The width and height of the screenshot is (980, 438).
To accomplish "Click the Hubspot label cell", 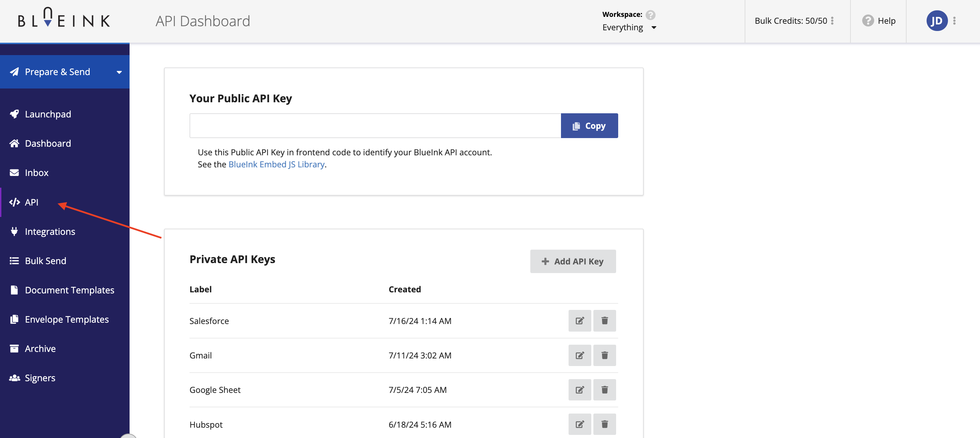I will [x=206, y=425].
